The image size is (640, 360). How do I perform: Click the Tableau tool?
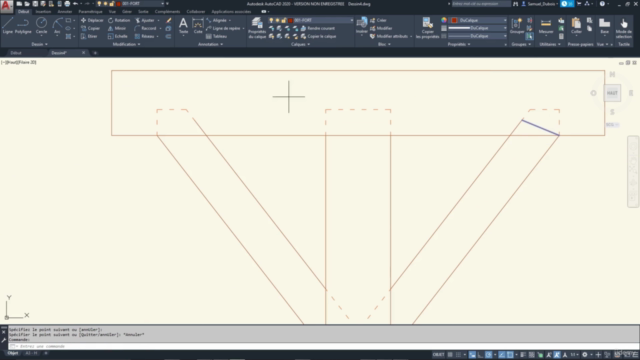click(216, 36)
